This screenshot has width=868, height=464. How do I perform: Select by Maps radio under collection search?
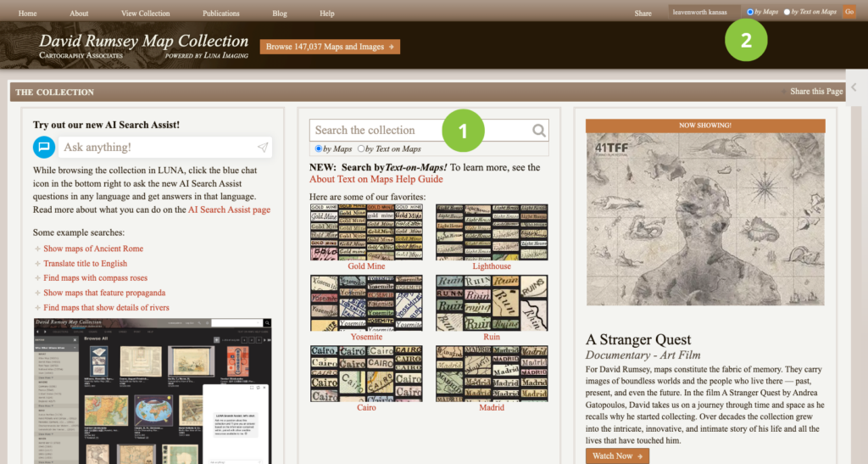[319, 148]
